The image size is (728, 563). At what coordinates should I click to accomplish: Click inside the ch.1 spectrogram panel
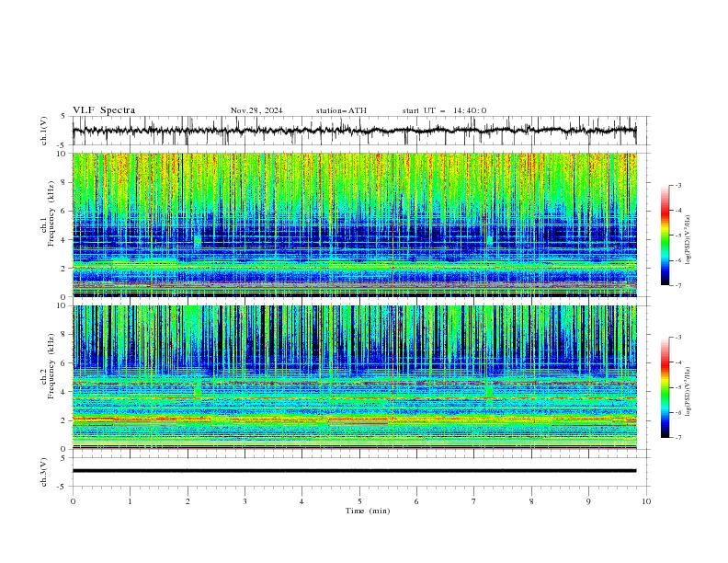tap(355, 224)
